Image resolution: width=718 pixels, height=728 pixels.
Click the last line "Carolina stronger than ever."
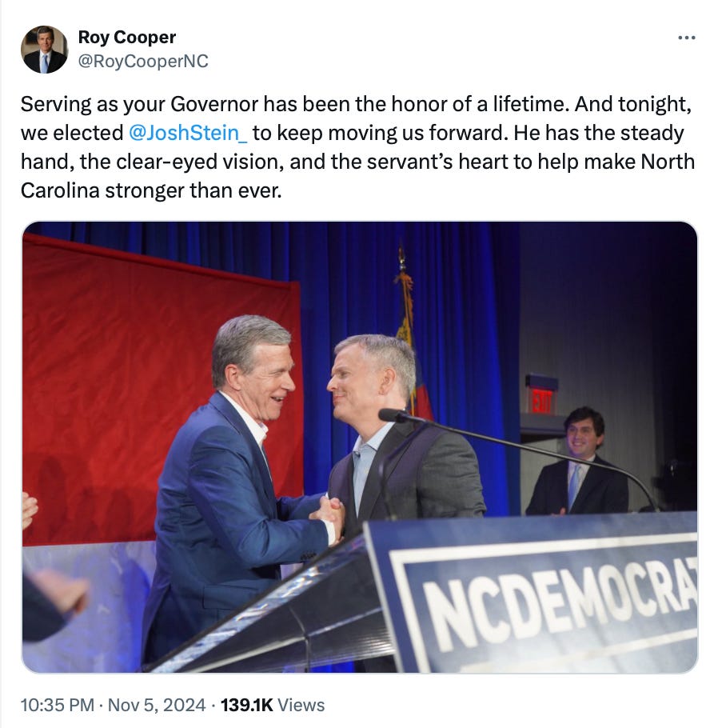(x=151, y=190)
